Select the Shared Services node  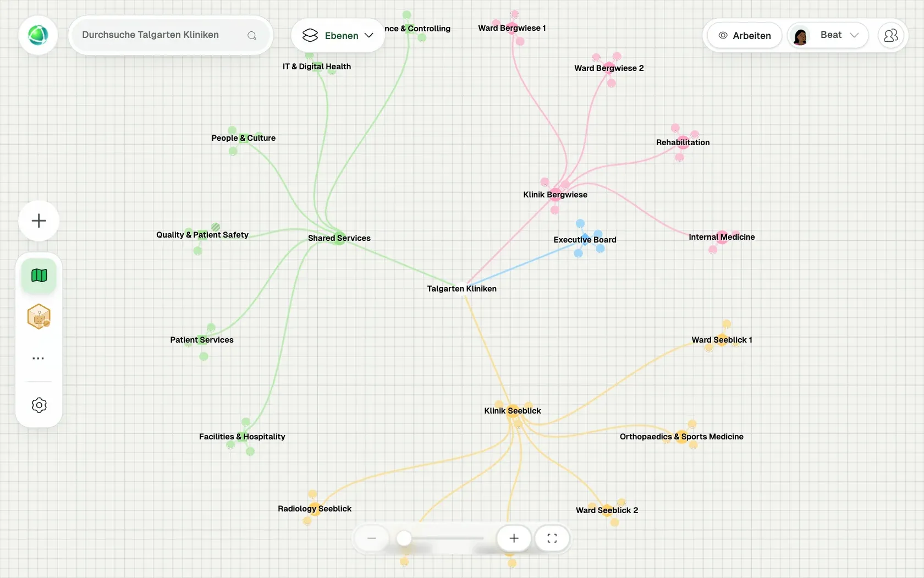339,238
